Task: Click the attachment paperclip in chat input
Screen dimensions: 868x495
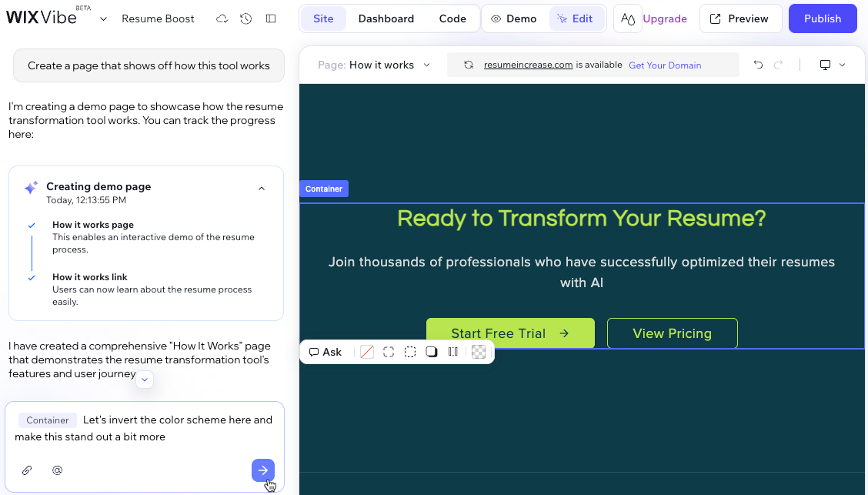Action: click(28, 470)
